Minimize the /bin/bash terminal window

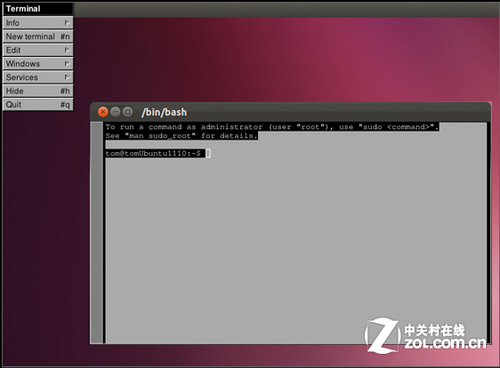coord(115,112)
